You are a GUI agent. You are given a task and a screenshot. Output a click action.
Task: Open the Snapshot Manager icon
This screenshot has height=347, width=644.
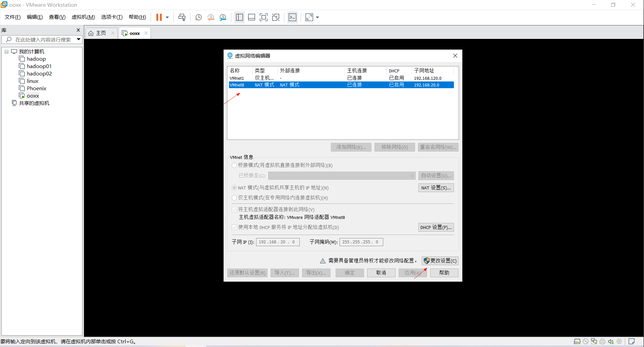[223, 17]
